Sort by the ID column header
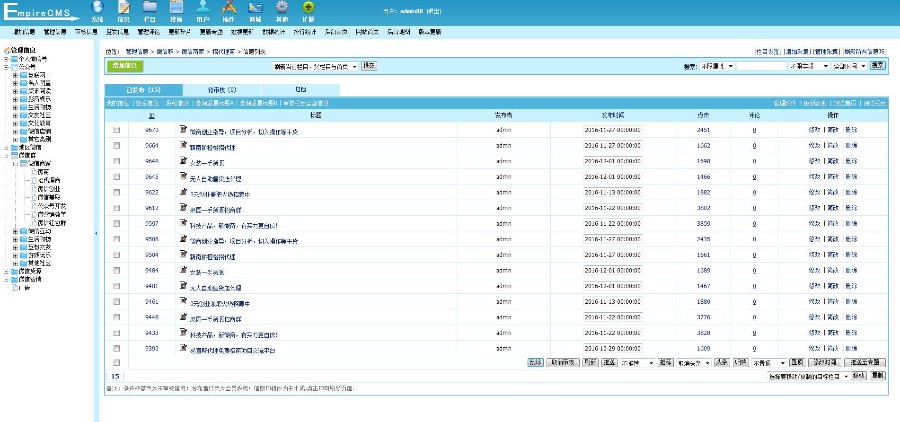Viewport: 900px width, 422px height. pos(152,115)
